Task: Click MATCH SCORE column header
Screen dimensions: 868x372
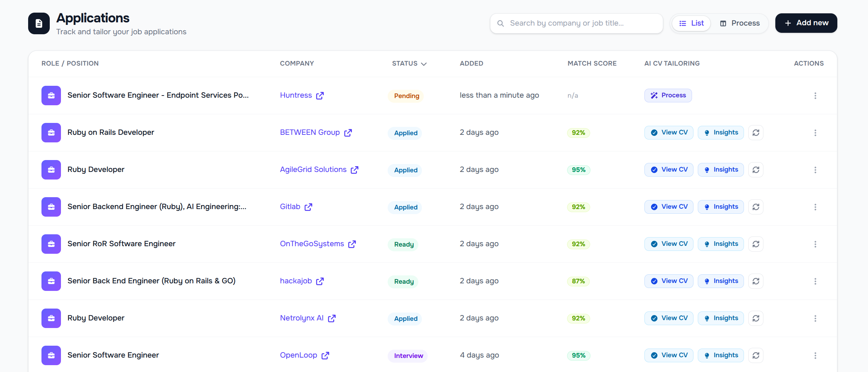Action: 592,63
